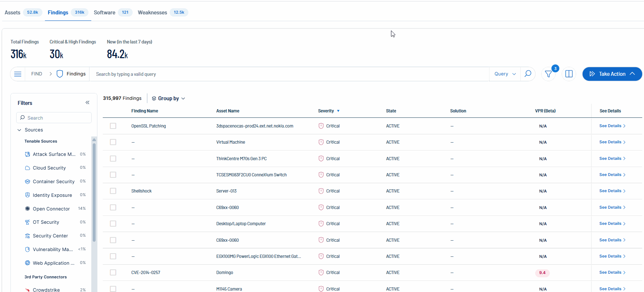Open the filter funnel icon
This screenshot has width=644, height=292.
(548, 74)
